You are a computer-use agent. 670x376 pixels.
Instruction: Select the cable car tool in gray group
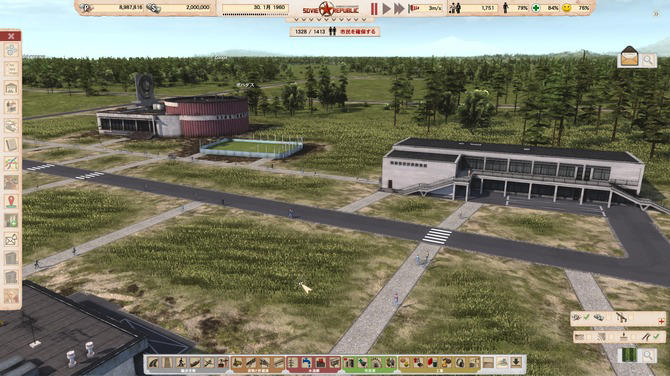[223, 362]
